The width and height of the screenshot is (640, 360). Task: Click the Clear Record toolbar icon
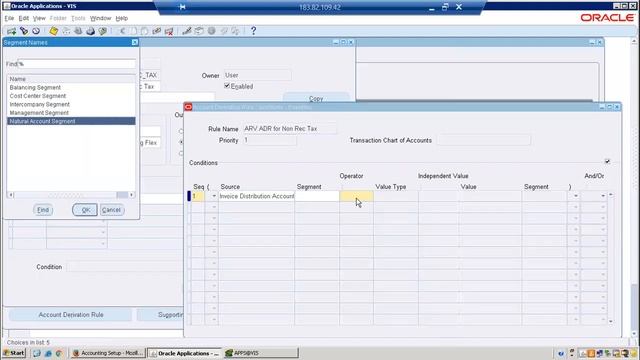coord(157,31)
